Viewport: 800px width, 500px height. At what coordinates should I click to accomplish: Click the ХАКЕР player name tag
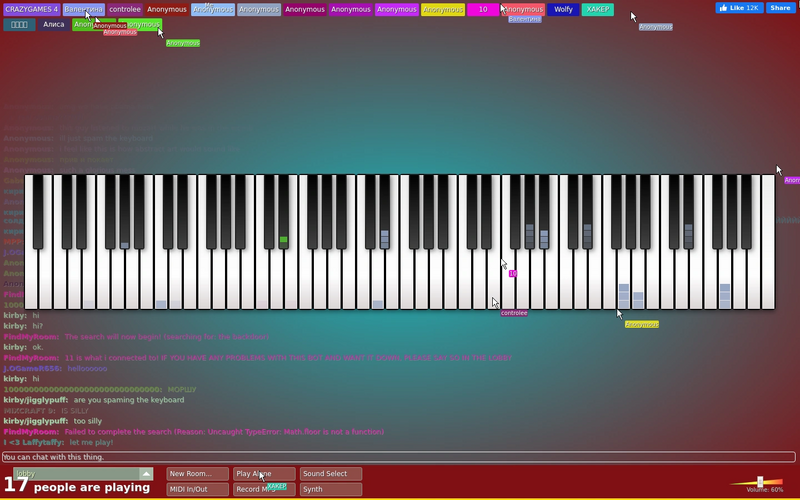coord(597,10)
